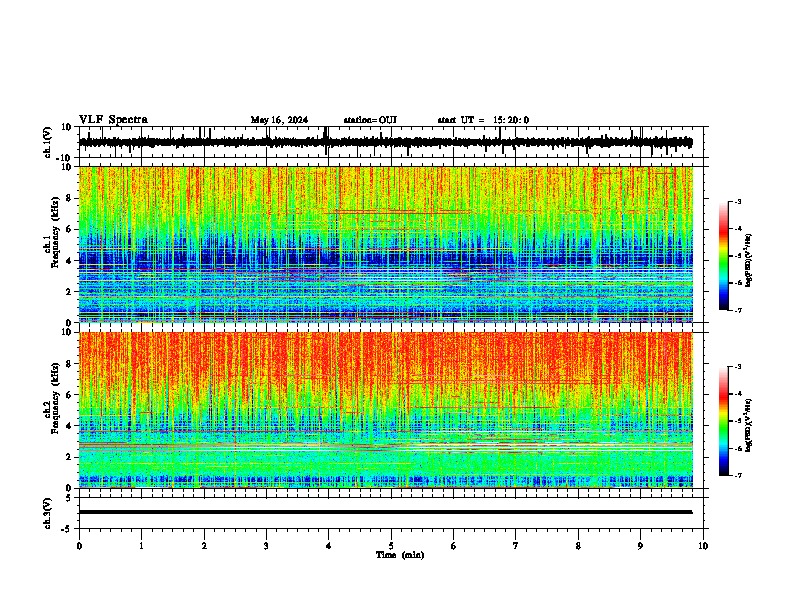Click the "10" minute tick on the time axis
This screenshot has width=792, height=612.
click(703, 546)
